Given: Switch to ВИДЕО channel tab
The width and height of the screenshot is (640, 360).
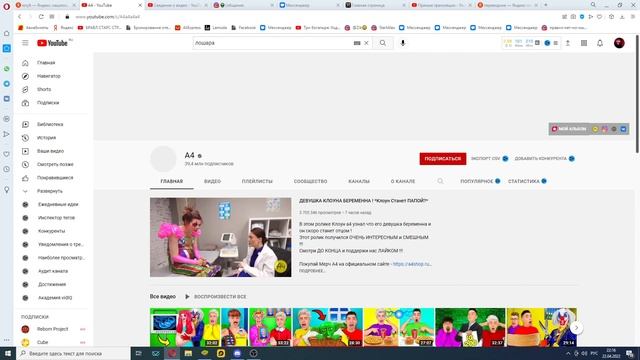Looking at the screenshot, I should pos(212,181).
